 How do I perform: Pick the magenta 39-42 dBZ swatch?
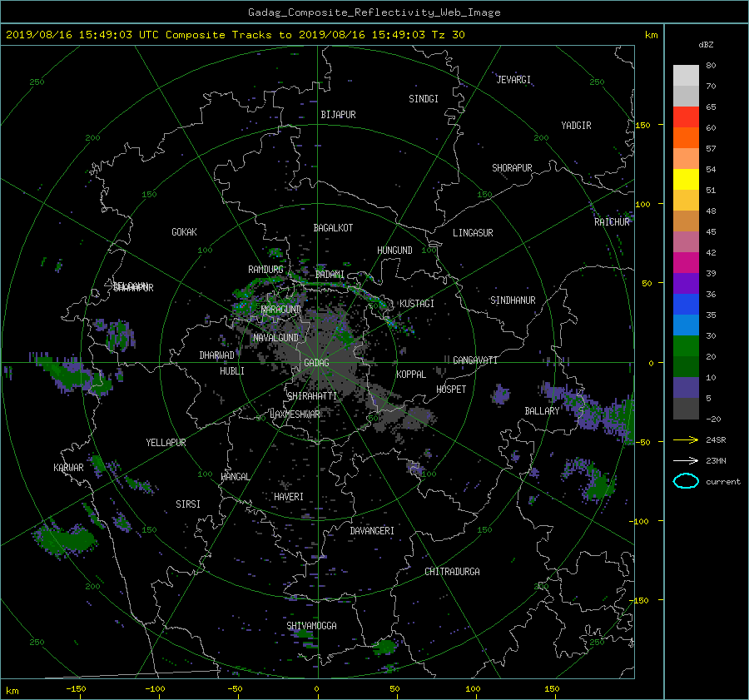[x=686, y=263]
